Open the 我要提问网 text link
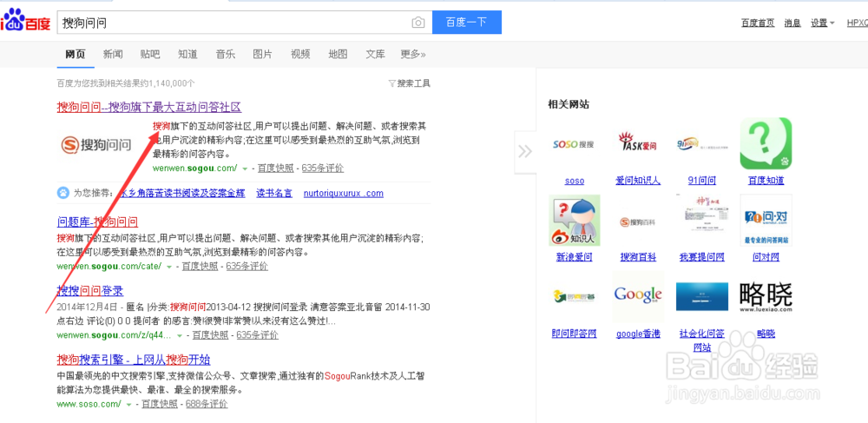 [x=702, y=257]
